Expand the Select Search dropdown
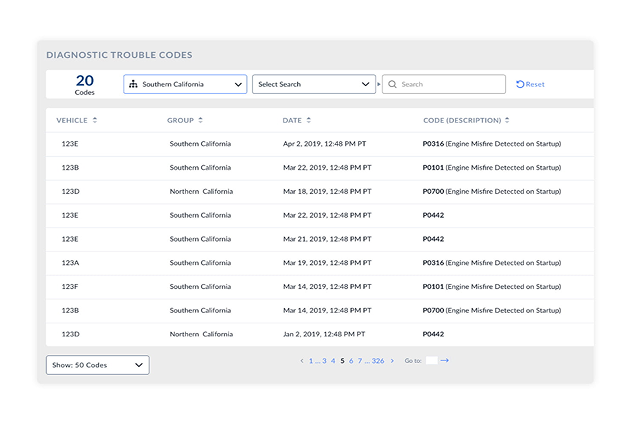This screenshot has height=422, width=633. [313, 85]
